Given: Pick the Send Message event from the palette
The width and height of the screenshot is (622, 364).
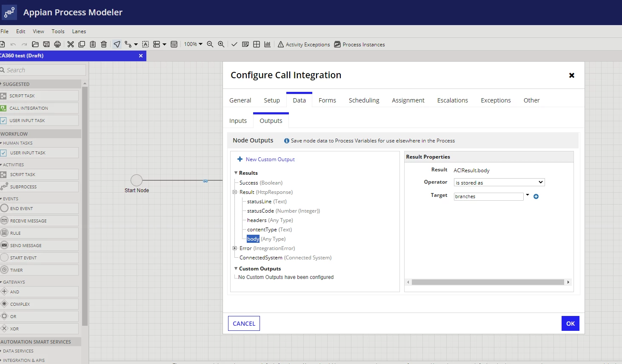Looking at the screenshot, I should 39,245.
